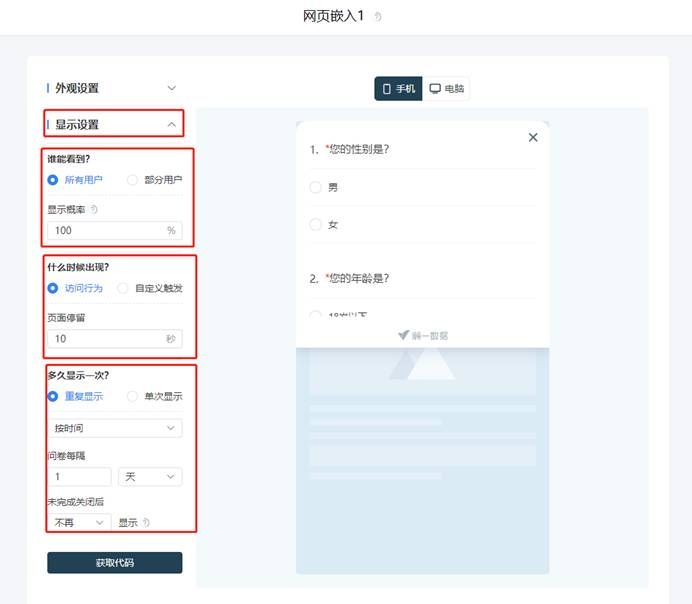Click the 未完成关闭后 label
This screenshot has width=692, height=604.
[75, 502]
